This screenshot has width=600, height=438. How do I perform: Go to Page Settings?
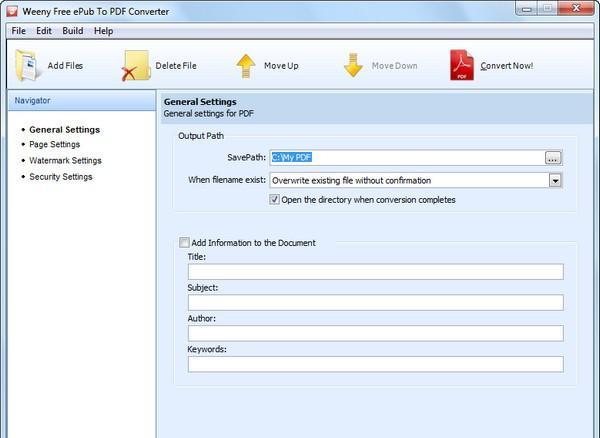(x=55, y=145)
